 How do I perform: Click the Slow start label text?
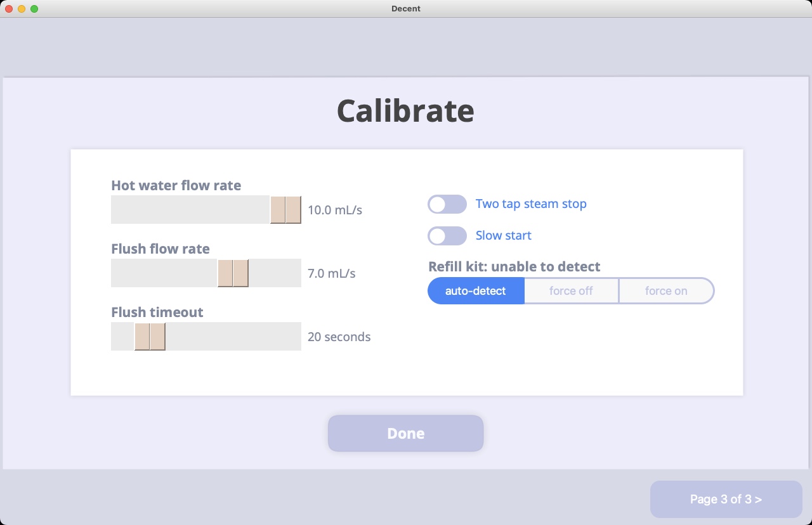tap(504, 236)
